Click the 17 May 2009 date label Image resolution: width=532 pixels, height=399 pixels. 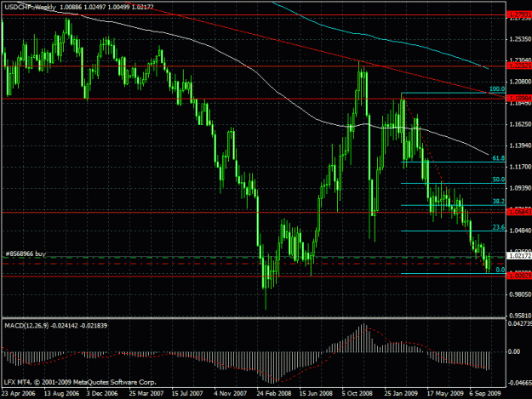point(445,394)
